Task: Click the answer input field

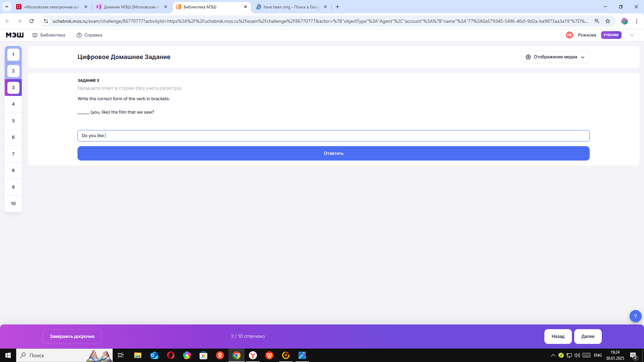Action: point(333,136)
